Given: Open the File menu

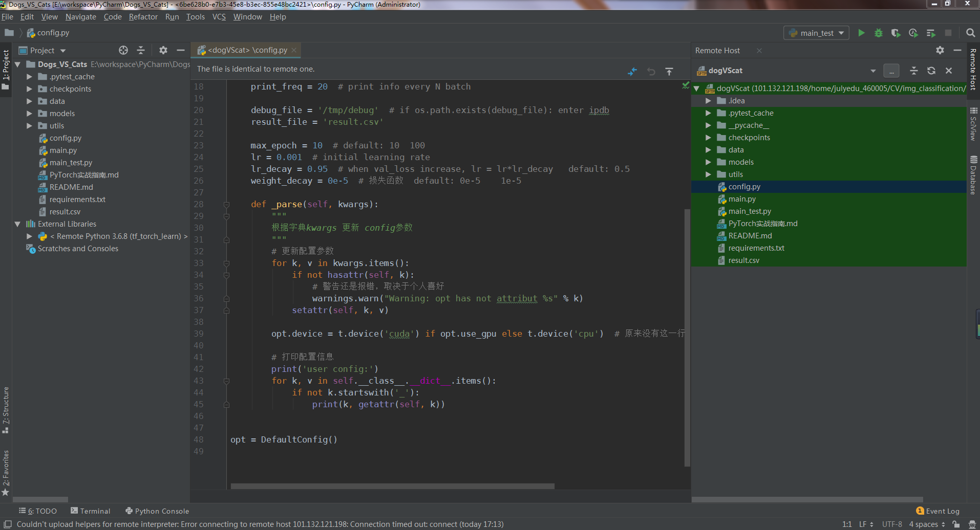Looking at the screenshot, I should [x=7, y=17].
